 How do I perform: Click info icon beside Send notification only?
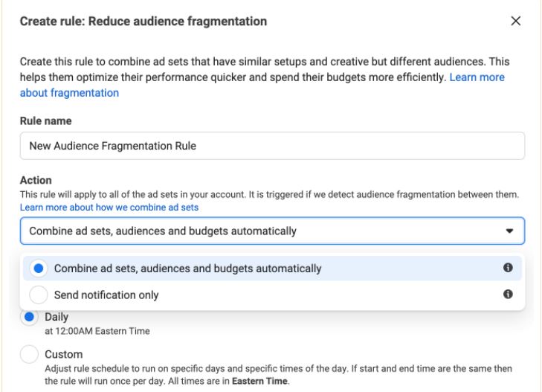509,295
